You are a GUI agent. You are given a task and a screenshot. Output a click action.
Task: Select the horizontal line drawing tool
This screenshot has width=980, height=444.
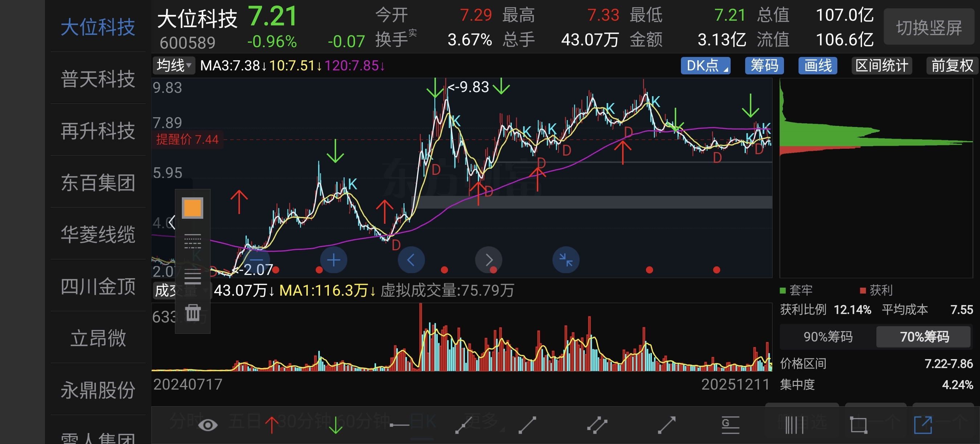point(399,425)
